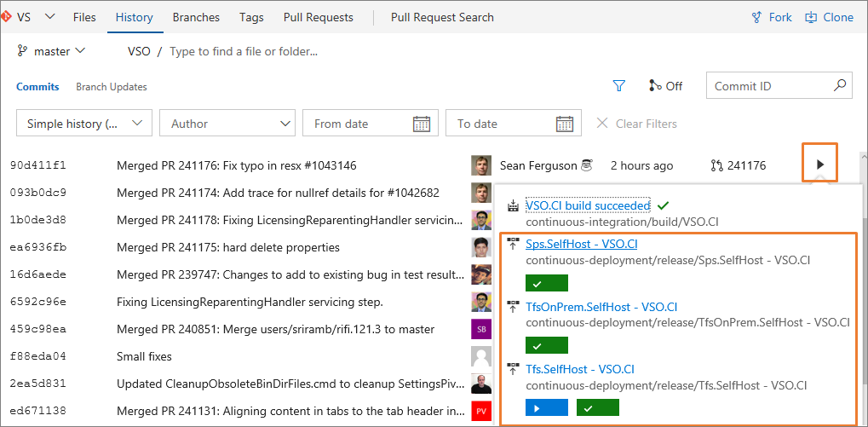Open the VS repository dropdown chevron
868x427 pixels.
click(x=49, y=16)
